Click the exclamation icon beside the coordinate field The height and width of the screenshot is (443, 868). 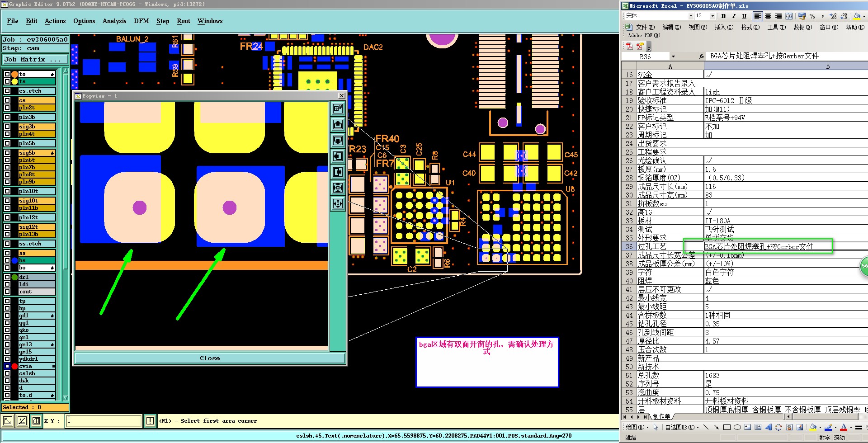tap(150, 421)
